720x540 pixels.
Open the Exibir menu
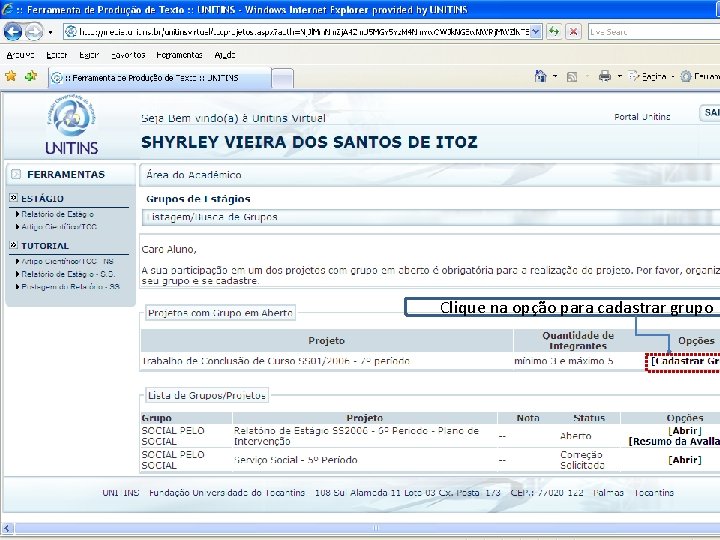pyautogui.click(x=89, y=55)
